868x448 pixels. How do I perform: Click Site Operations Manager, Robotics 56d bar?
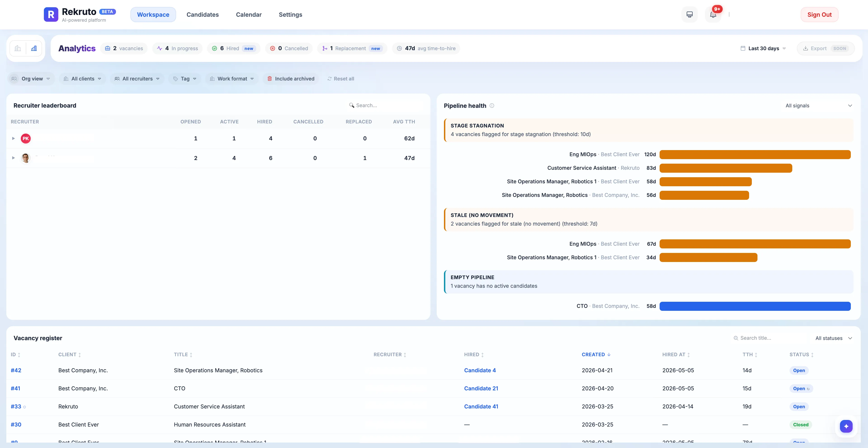click(704, 195)
